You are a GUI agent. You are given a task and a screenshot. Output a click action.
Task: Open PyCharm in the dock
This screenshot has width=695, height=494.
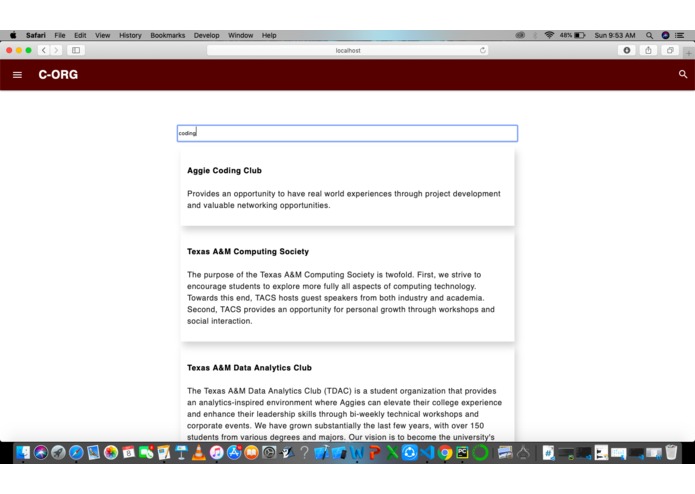click(462, 453)
